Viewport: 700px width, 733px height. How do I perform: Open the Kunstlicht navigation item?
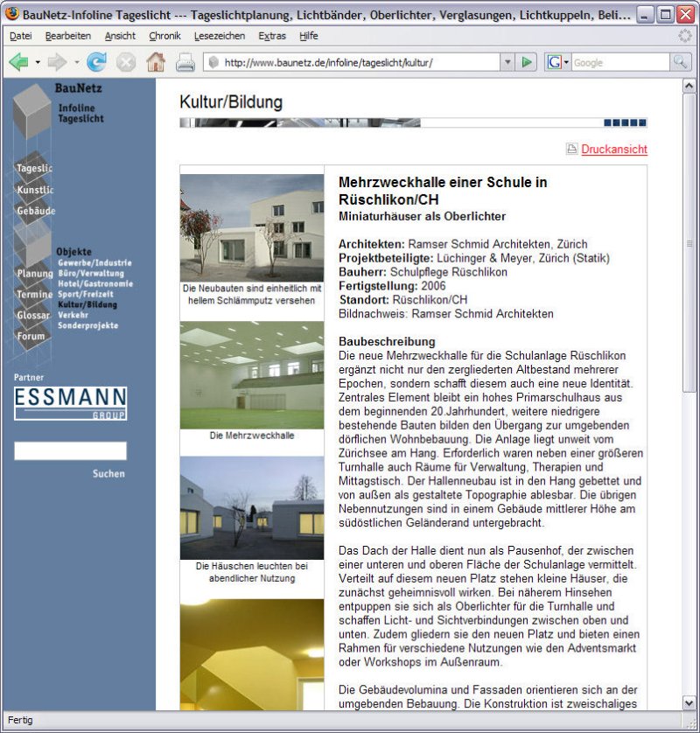tap(35, 190)
